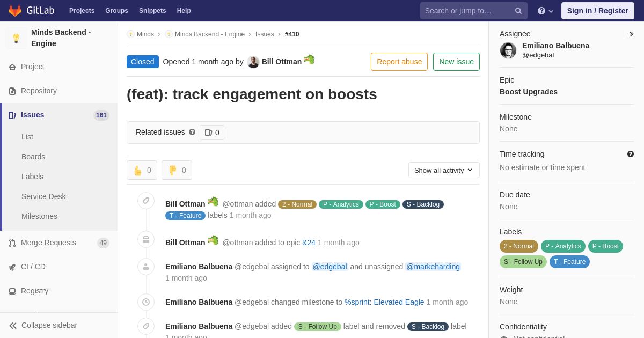Click Collapse sidebar text
644x338 pixels.
(49, 325)
